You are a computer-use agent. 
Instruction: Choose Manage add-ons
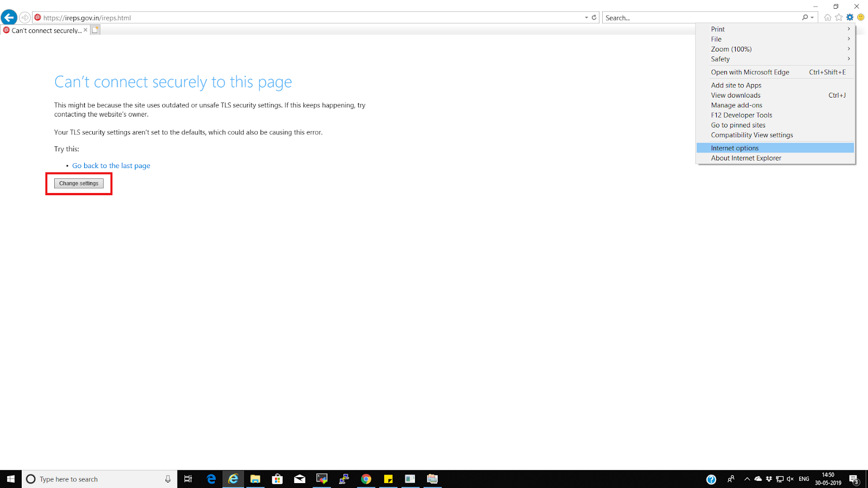pos(775,105)
